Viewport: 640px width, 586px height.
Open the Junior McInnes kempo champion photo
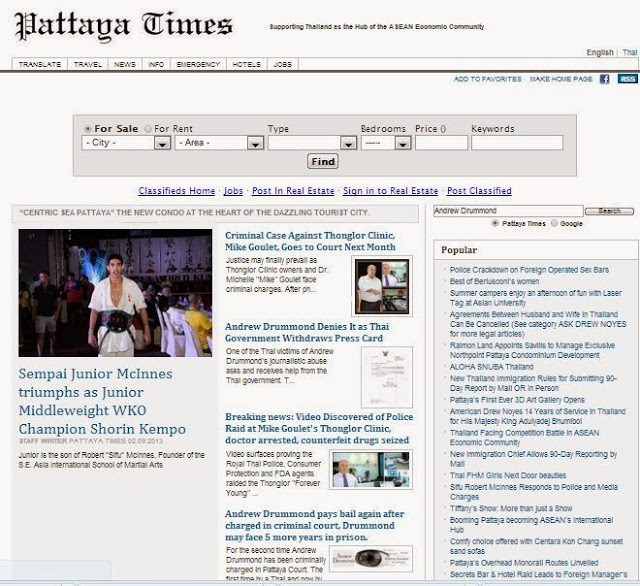click(x=115, y=293)
